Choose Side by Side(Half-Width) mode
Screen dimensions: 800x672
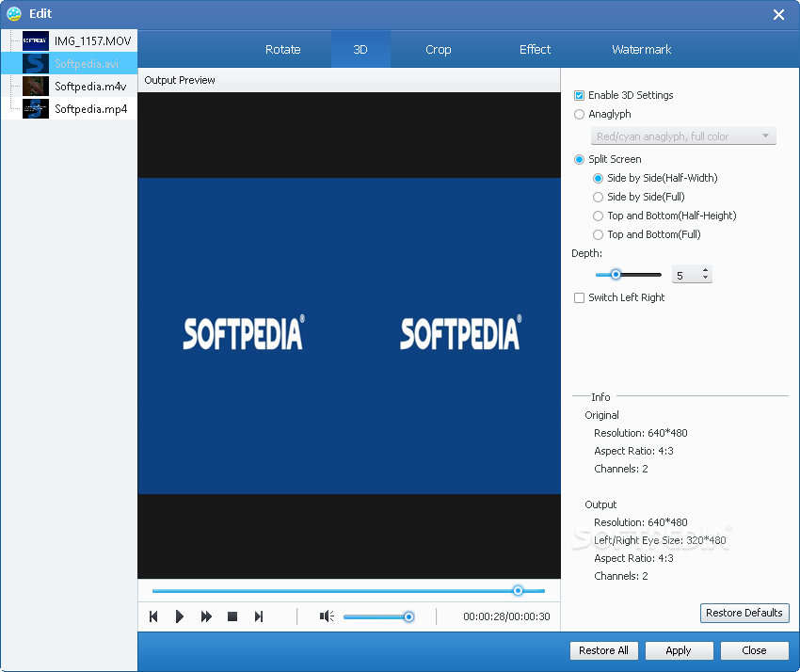click(x=598, y=178)
